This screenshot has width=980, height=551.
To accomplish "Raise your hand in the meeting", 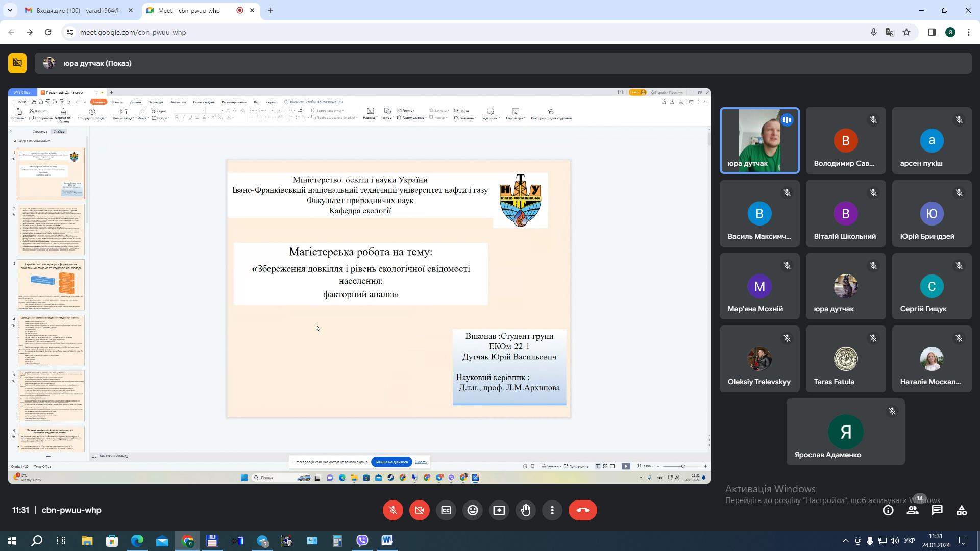I will click(x=526, y=510).
